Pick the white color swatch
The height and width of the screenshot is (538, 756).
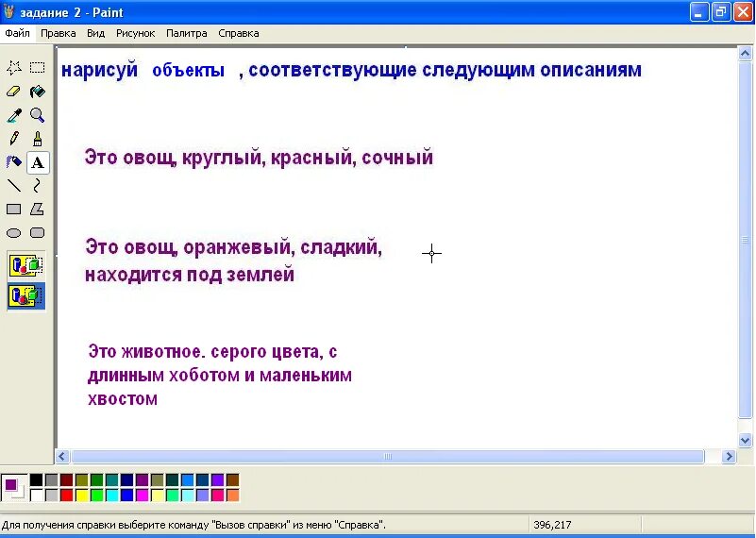(x=36, y=496)
